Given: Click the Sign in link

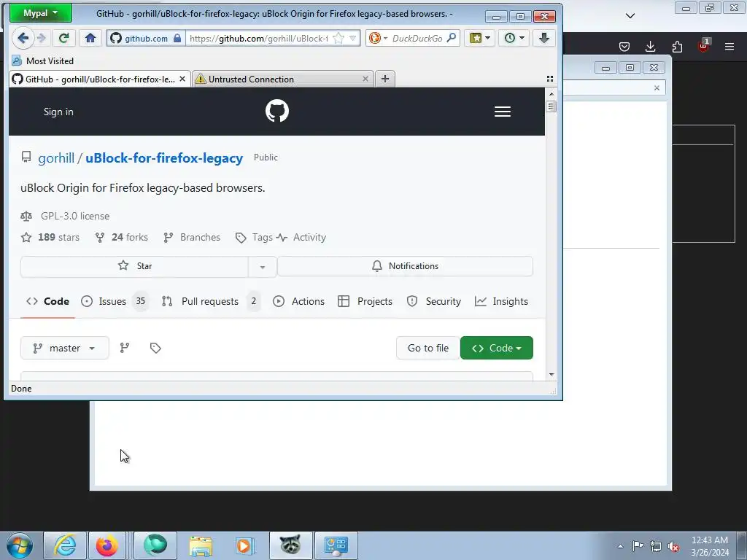Looking at the screenshot, I should pos(58,112).
